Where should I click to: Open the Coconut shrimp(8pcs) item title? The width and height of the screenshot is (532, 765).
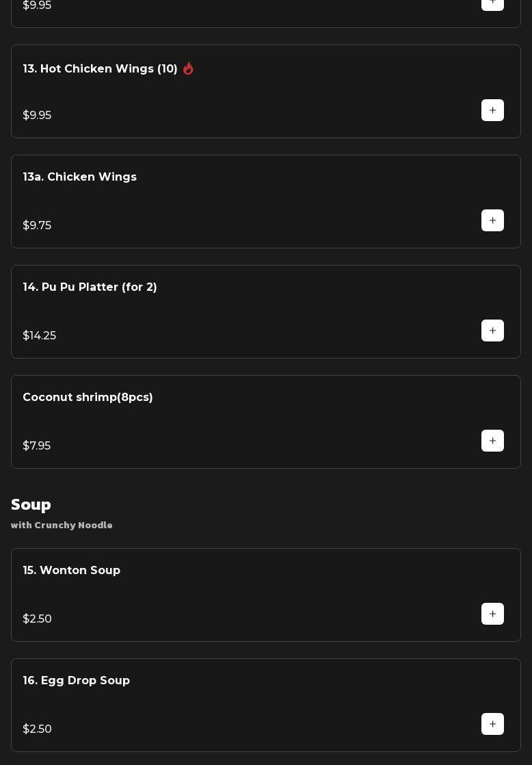88,398
